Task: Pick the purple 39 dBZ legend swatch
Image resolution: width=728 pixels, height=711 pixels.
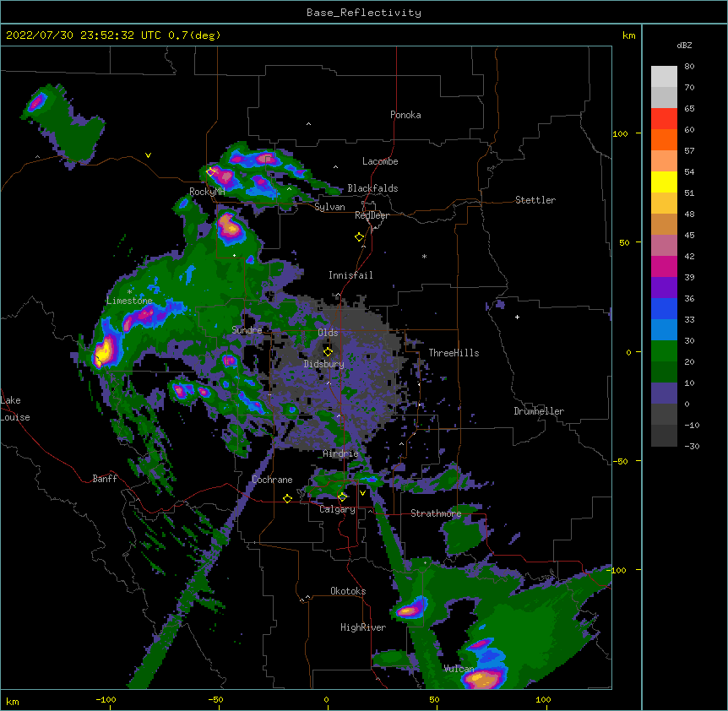Action: pos(664,288)
